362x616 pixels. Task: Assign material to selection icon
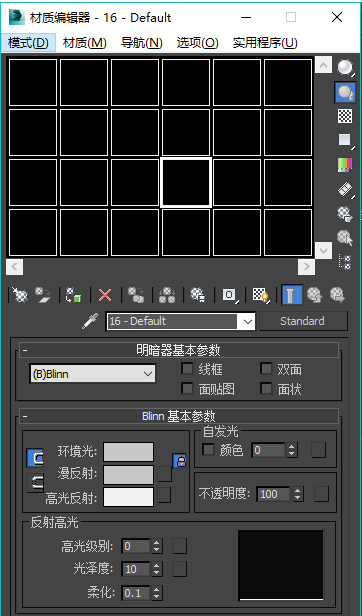pyautogui.click(x=74, y=295)
